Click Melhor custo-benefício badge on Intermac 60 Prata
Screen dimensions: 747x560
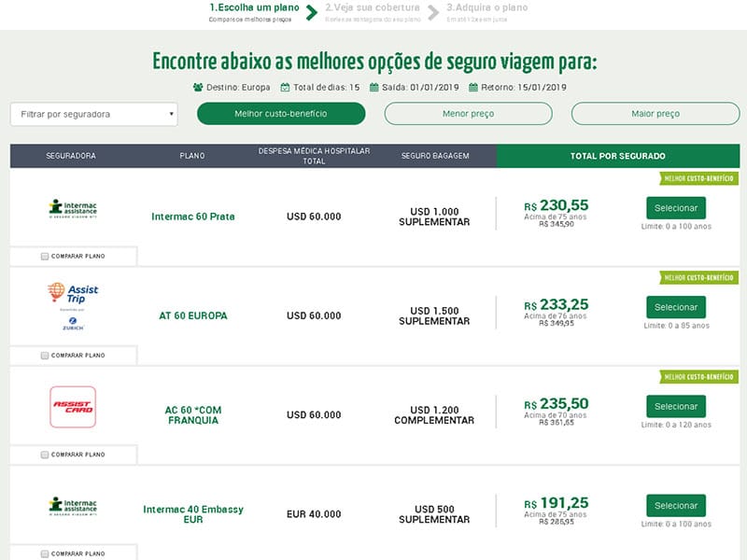pyautogui.click(x=698, y=178)
